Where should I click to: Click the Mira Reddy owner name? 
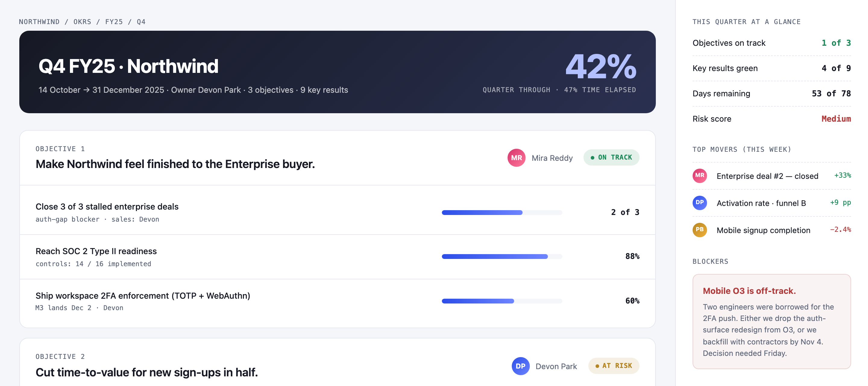552,158
